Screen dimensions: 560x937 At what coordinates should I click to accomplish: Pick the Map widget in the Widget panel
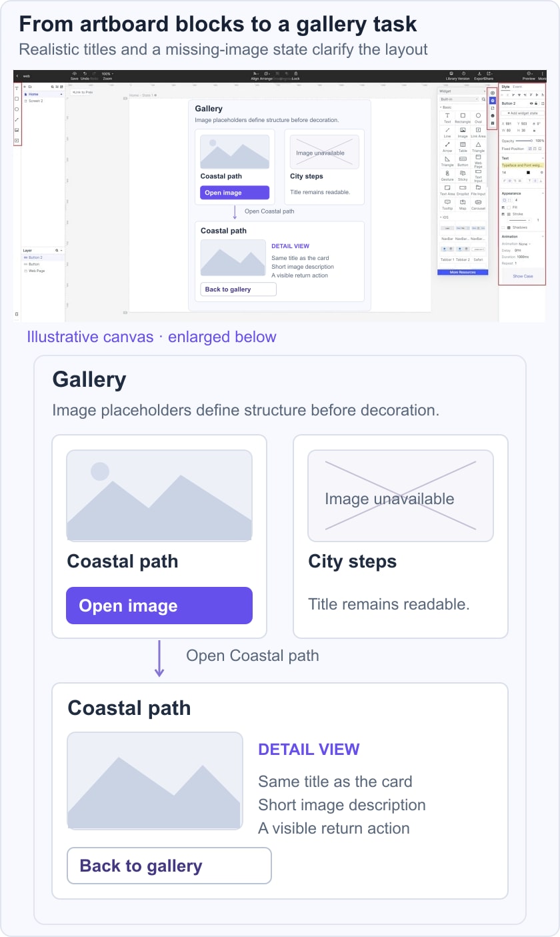coord(463,204)
